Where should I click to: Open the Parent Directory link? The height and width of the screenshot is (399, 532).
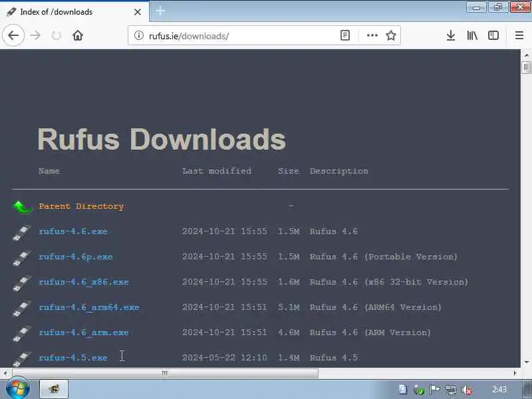coord(81,206)
